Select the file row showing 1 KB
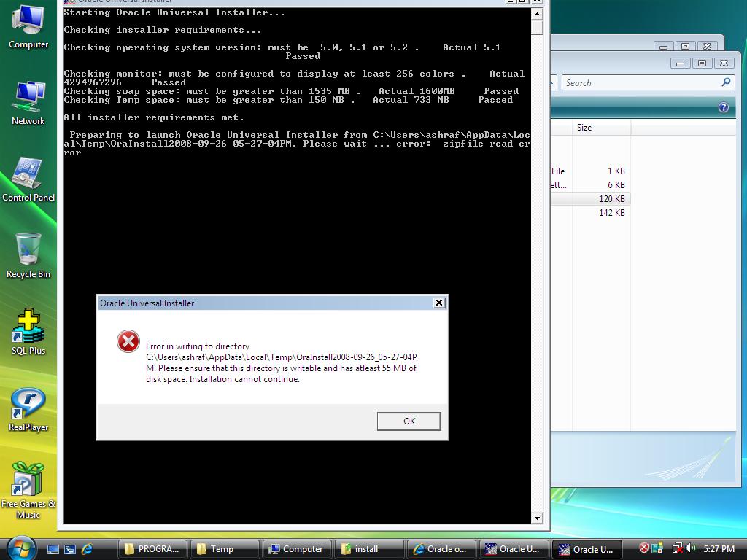This screenshot has width=747, height=560. (x=590, y=171)
